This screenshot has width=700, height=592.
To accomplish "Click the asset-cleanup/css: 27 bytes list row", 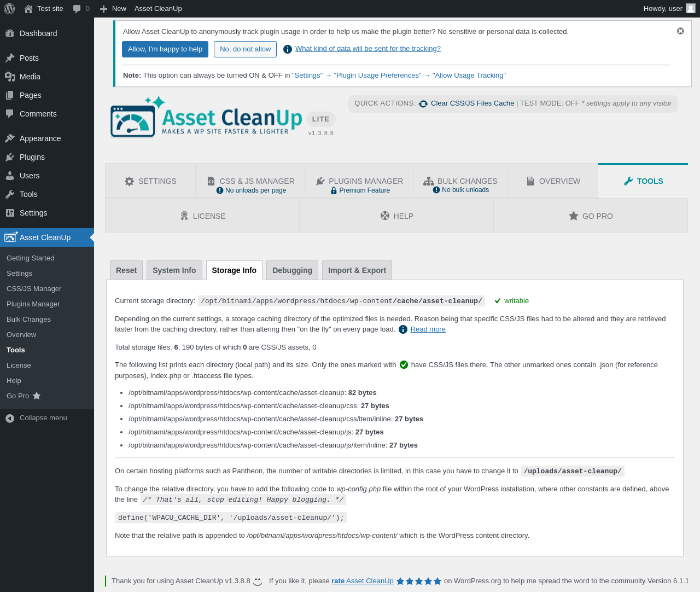I will (x=259, y=406).
